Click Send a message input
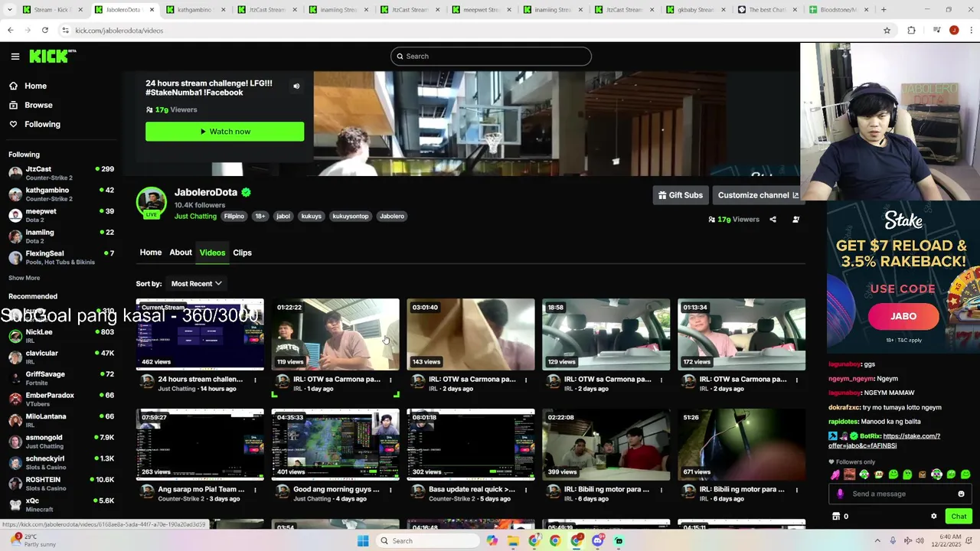 [899, 494]
